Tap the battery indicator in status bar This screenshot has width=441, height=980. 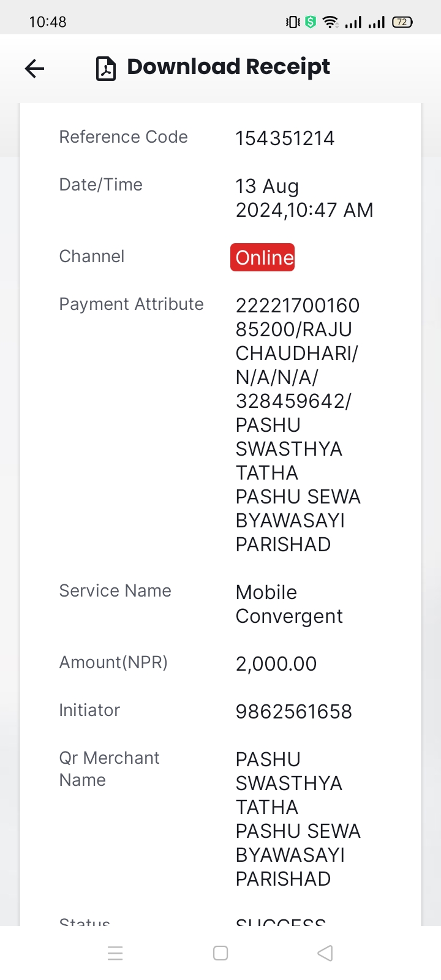pos(402,22)
